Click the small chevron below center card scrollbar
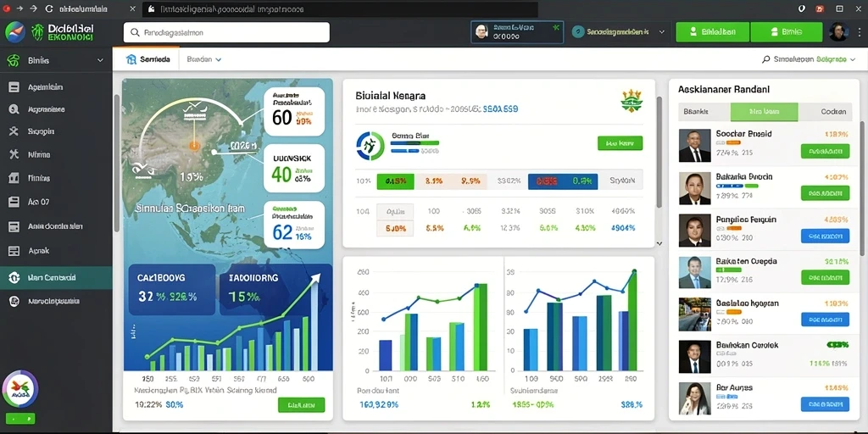This screenshot has height=434, width=868. 659,243
